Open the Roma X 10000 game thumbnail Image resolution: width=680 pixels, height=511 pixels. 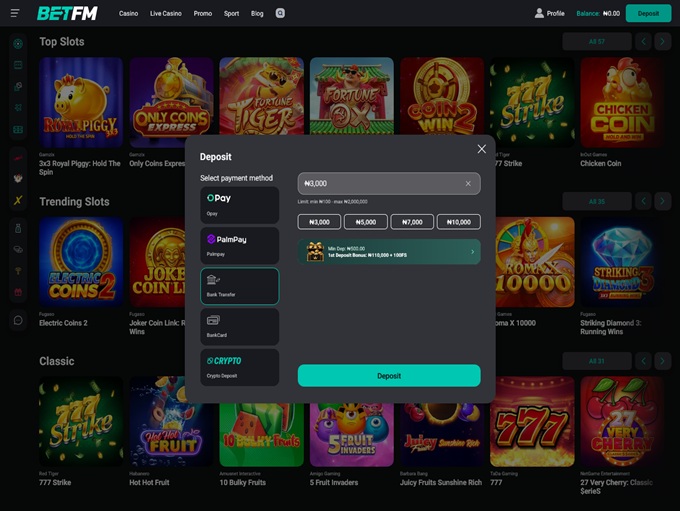pyautogui.click(x=535, y=262)
